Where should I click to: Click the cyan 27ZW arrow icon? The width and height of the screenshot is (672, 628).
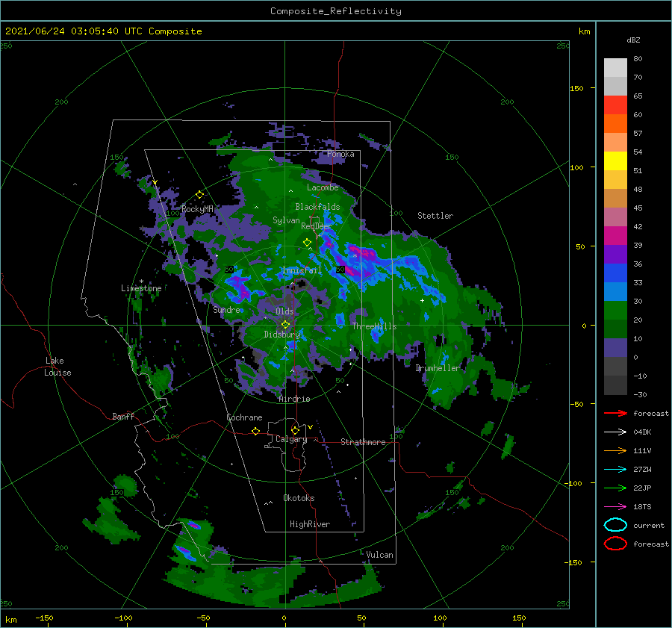(x=615, y=470)
